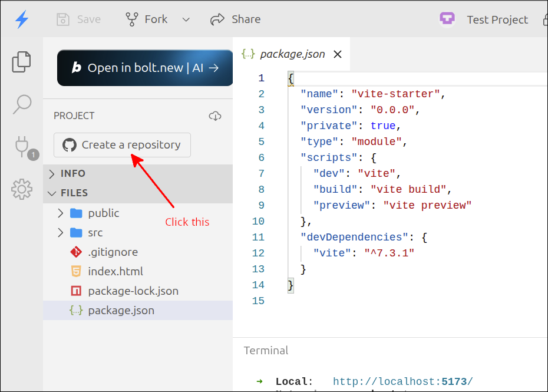Screen dimensions: 548x392
Task: Click the Test Project avatar icon
Action: pyautogui.click(x=447, y=19)
